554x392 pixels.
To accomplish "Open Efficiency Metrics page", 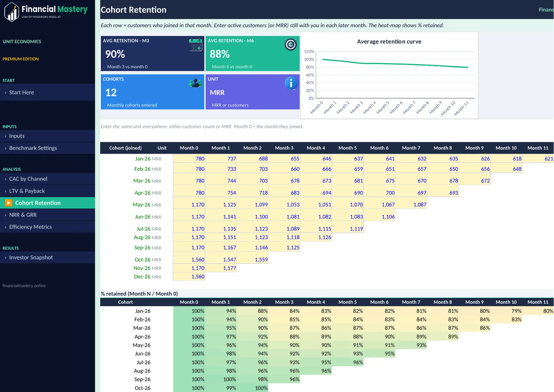I will [x=47, y=227].
